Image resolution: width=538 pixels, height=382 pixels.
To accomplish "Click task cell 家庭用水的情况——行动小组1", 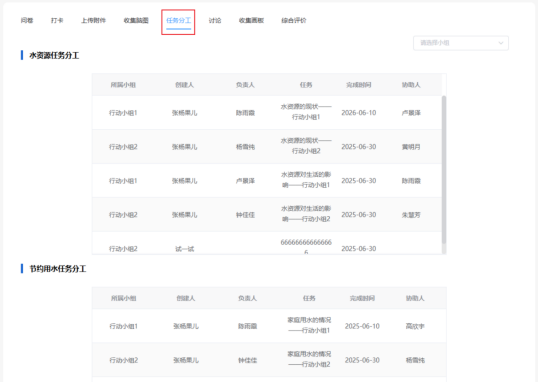I will click(x=309, y=325).
